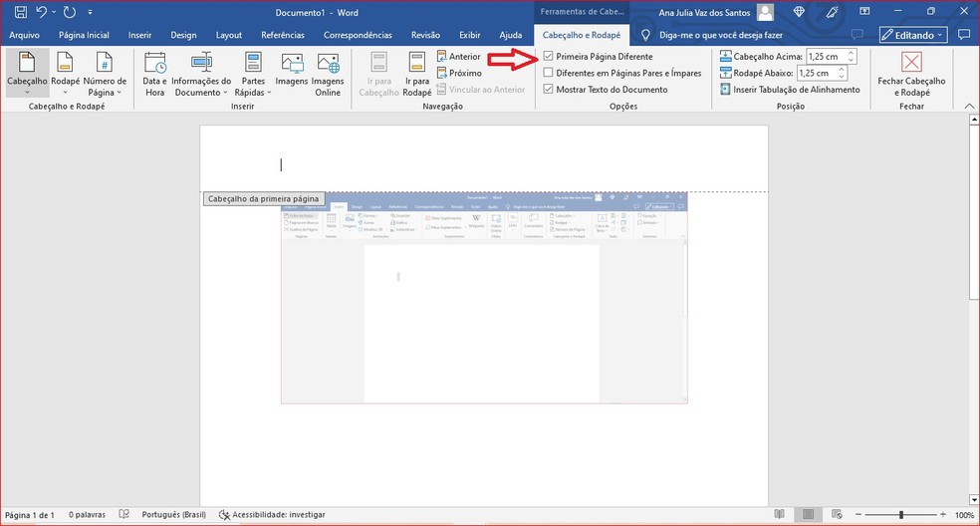Screen dimensions: 980x526
Task: Click the Save icon in title bar
Action: pyautogui.click(x=20, y=12)
